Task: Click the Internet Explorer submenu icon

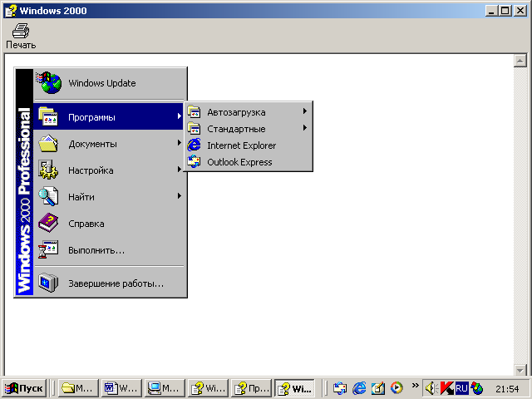Action: [x=194, y=145]
